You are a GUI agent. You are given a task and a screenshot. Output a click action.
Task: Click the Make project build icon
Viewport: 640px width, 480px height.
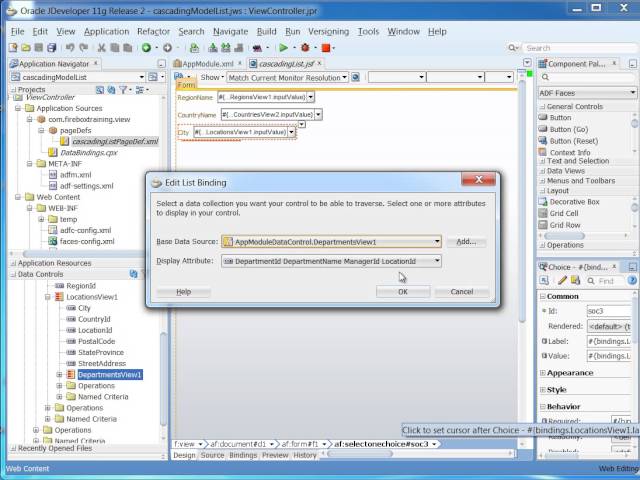pyautogui.click(x=213, y=48)
